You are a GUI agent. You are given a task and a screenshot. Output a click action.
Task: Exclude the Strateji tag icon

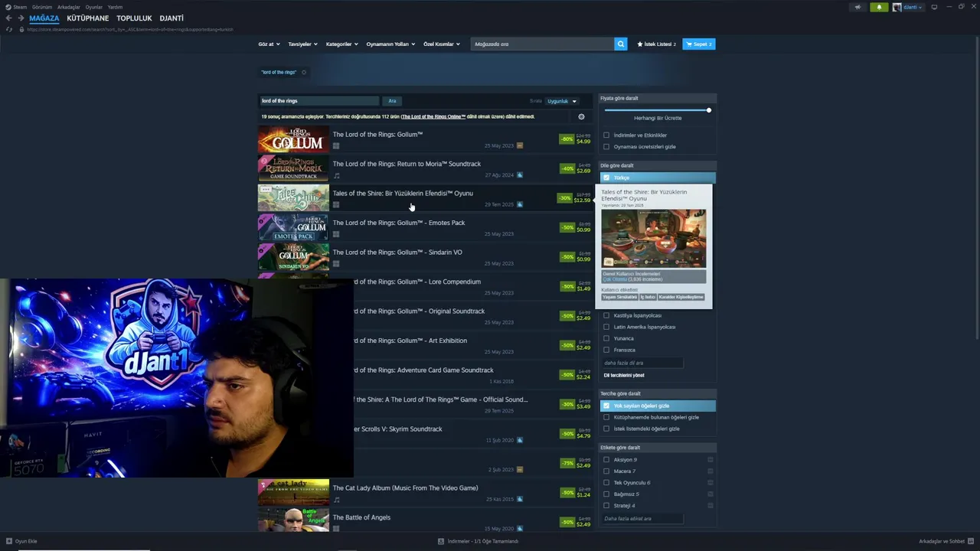(710, 506)
